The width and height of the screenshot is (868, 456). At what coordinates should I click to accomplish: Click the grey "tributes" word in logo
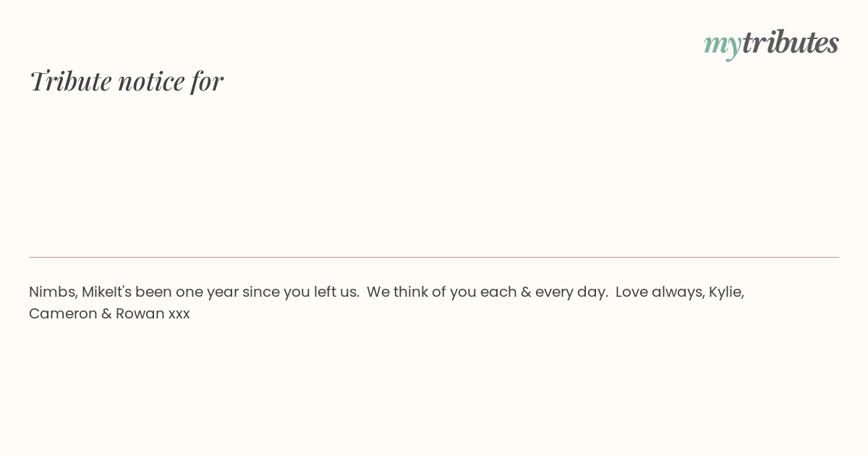point(791,42)
